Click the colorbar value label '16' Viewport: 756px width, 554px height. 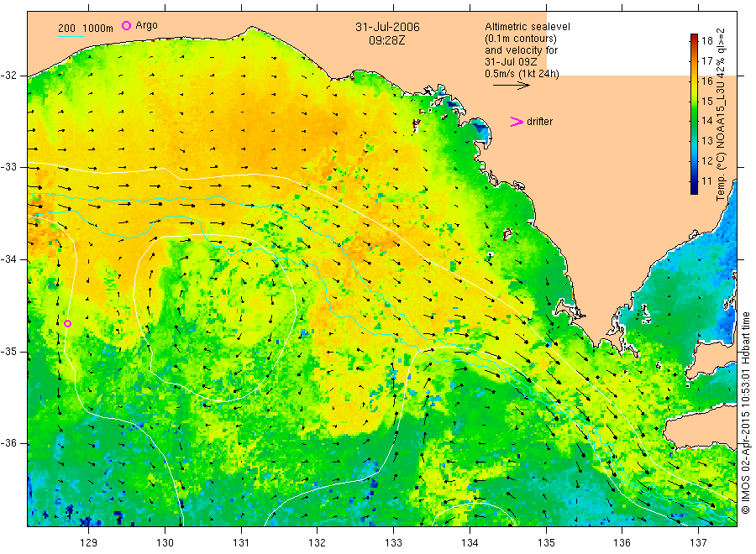pos(706,81)
